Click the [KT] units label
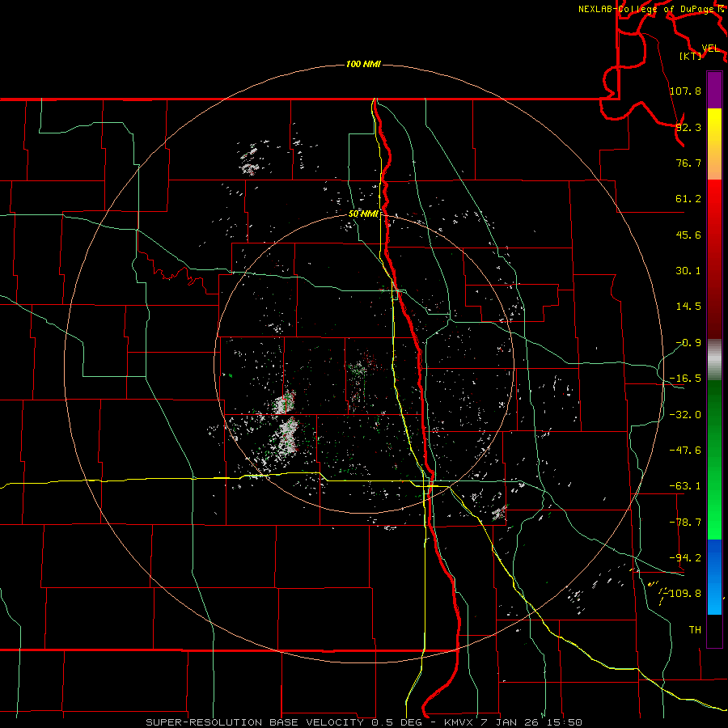The width and height of the screenshot is (728, 728). click(x=690, y=56)
